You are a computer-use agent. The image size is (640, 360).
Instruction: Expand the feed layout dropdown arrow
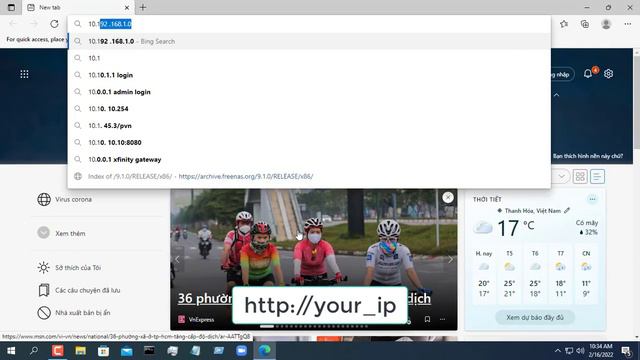[562, 176]
